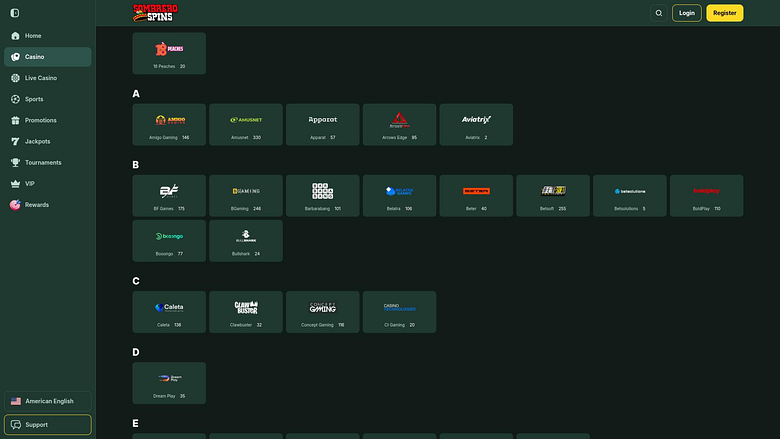Open the Amusnet provider tile
780x439 pixels.
click(246, 125)
